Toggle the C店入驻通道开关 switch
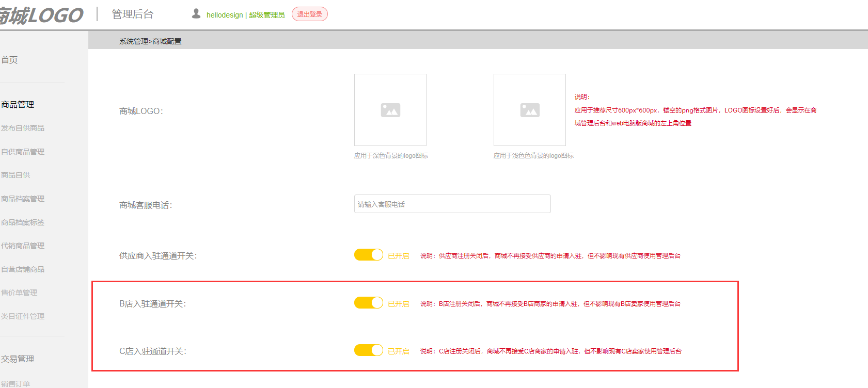Image resolution: width=868 pixels, height=388 pixels. (x=369, y=350)
